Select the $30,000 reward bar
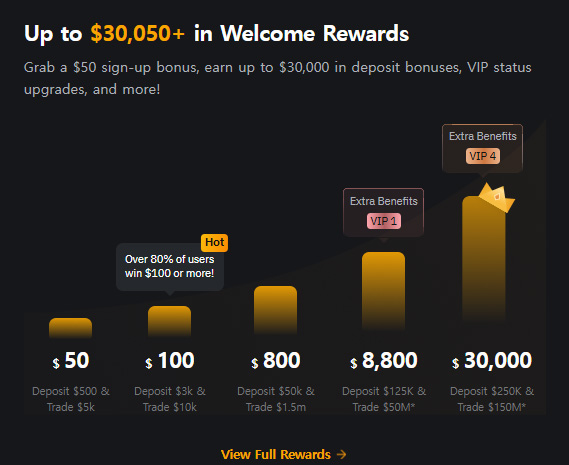The image size is (569, 465). click(x=484, y=259)
